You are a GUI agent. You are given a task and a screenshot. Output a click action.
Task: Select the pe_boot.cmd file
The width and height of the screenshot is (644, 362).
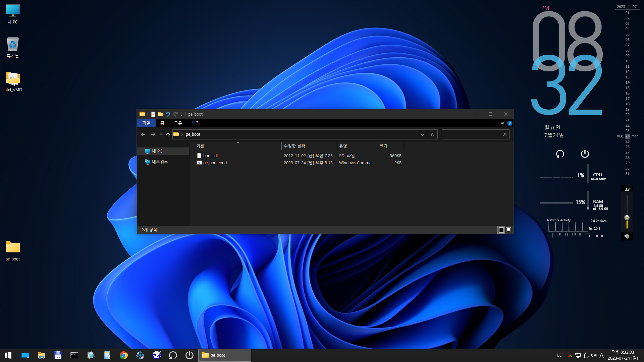pos(215,163)
